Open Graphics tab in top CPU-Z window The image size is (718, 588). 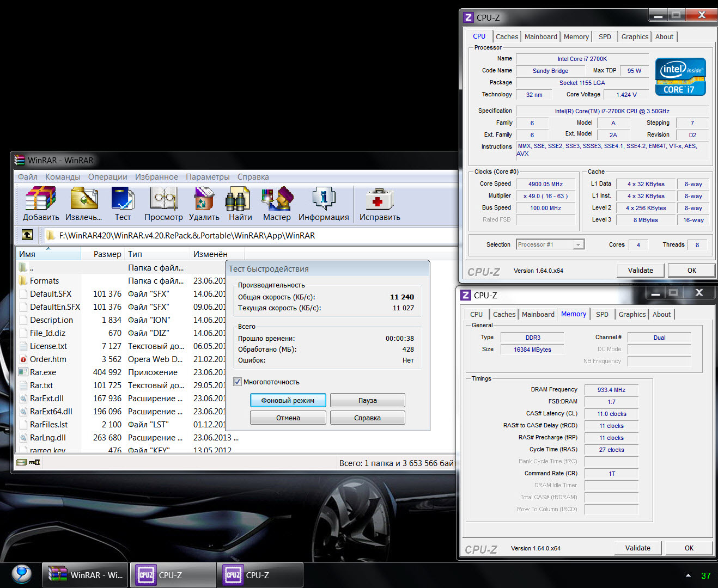pyautogui.click(x=635, y=36)
